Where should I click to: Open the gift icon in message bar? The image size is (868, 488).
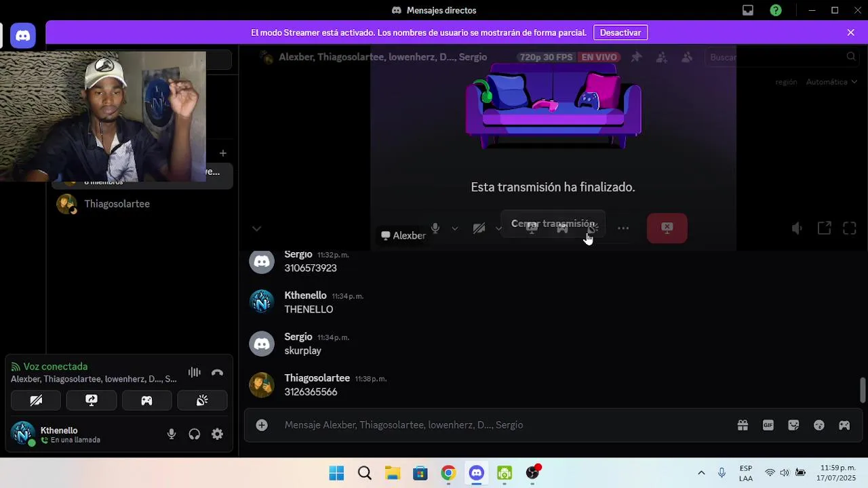click(743, 425)
